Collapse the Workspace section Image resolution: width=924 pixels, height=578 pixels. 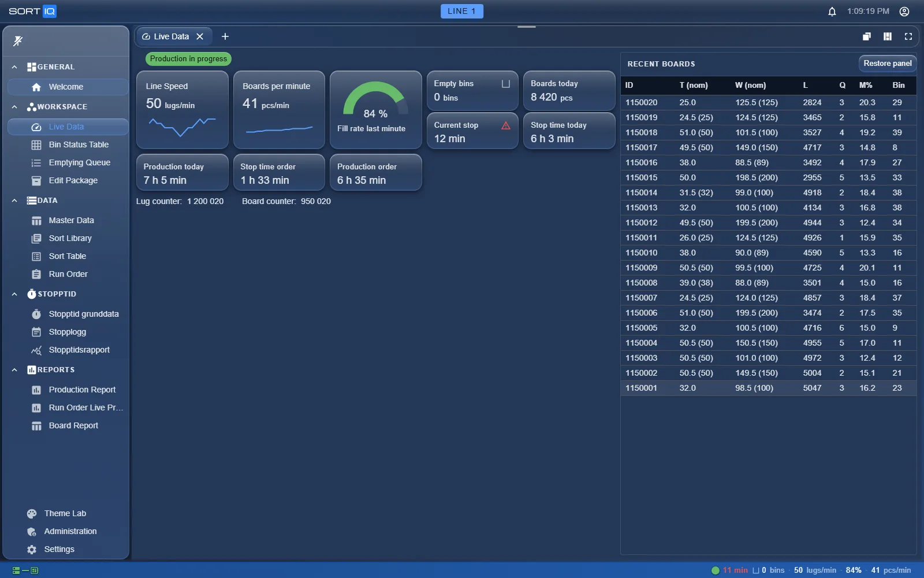click(14, 107)
